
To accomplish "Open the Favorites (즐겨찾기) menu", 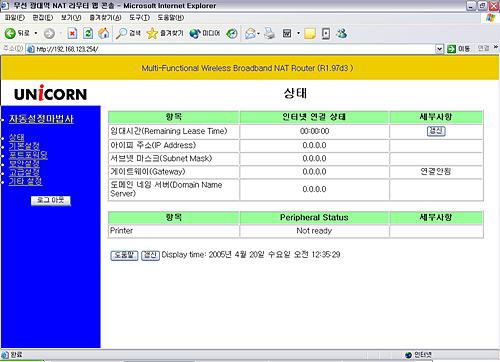I will click(105, 17).
